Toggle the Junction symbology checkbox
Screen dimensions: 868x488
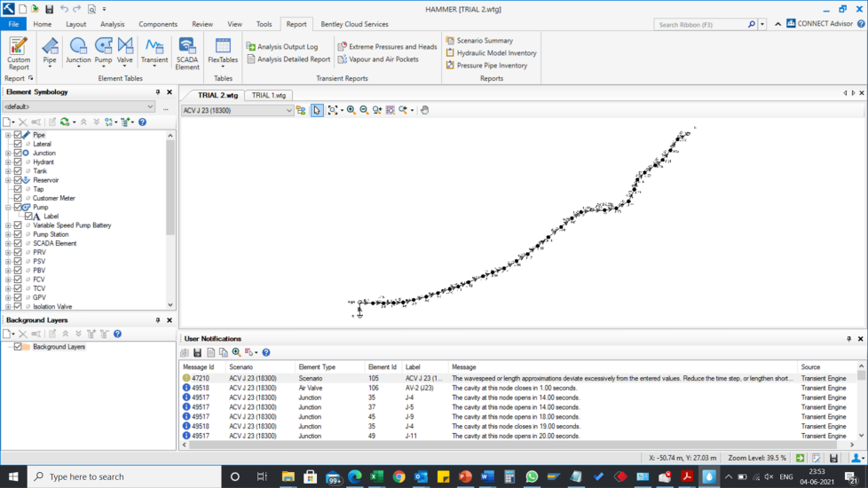point(18,153)
